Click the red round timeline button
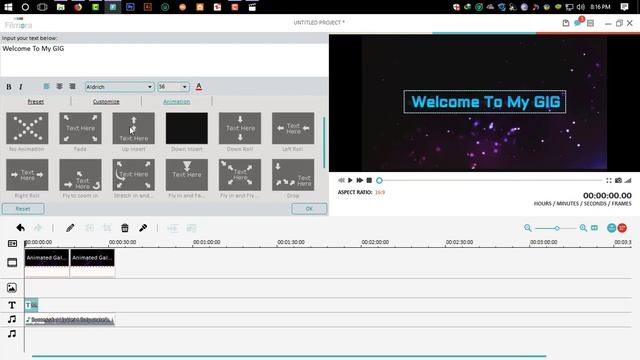This screenshot has width=640, height=360. (622, 228)
